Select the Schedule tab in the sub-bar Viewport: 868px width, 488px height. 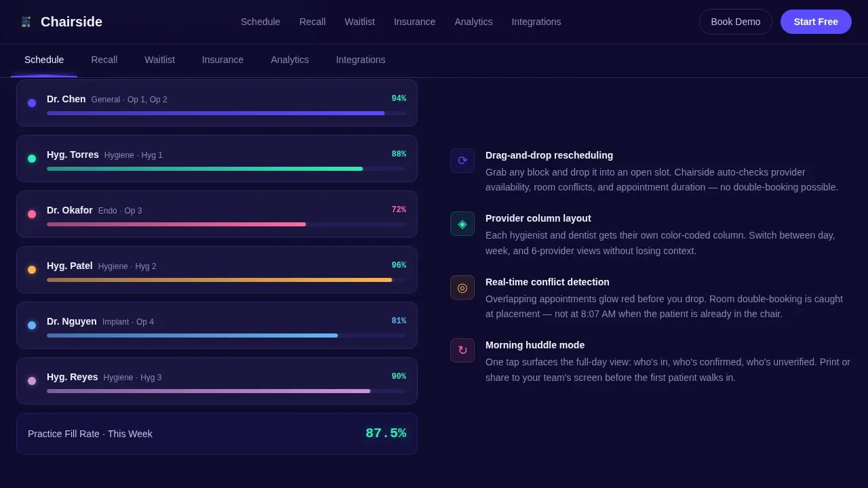click(44, 60)
